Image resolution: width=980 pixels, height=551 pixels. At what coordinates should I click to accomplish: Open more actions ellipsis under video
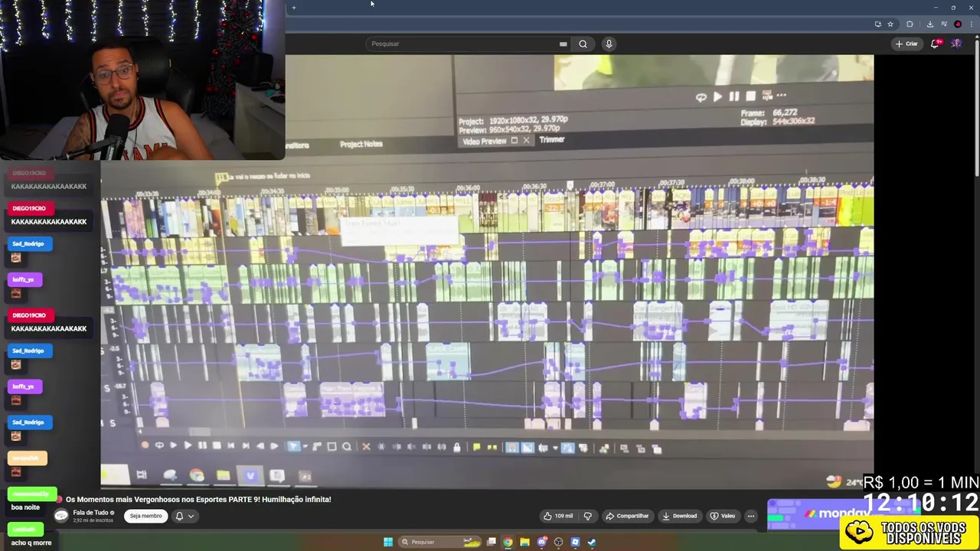[x=751, y=516]
